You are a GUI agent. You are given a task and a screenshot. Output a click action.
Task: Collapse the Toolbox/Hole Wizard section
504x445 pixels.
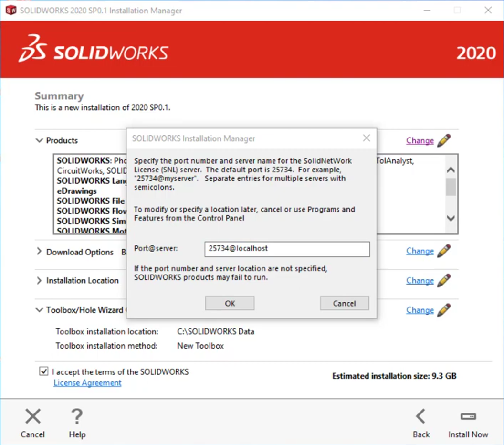[x=39, y=310]
